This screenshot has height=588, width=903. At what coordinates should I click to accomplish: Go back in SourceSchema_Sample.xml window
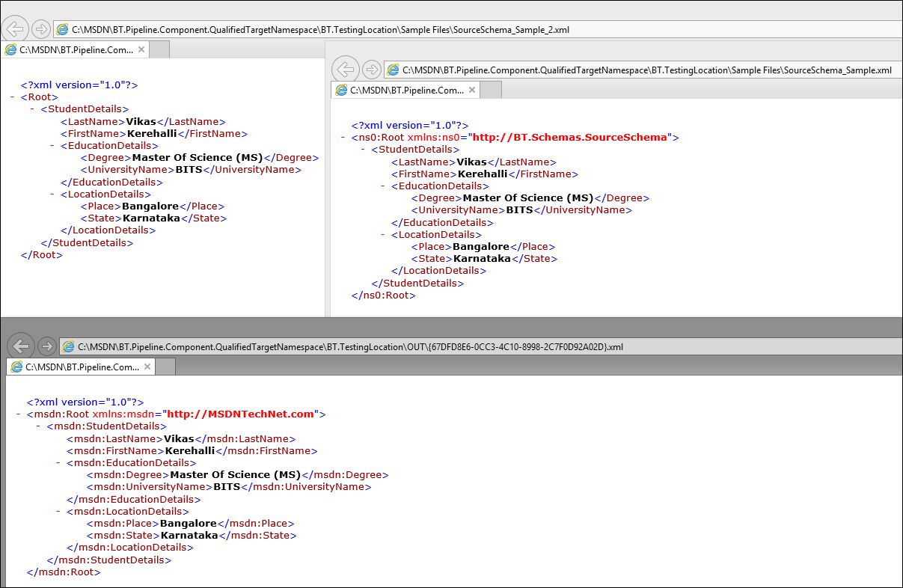(345, 70)
